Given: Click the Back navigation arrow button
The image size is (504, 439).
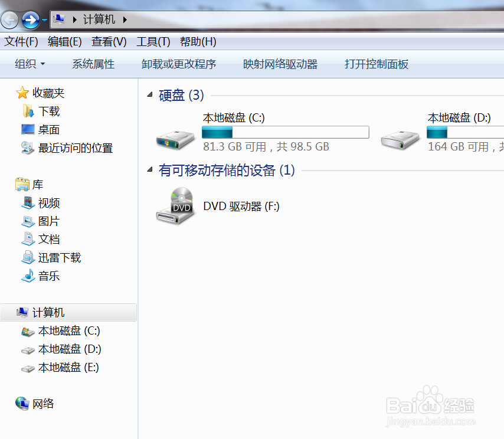Looking at the screenshot, I should [x=9, y=20].
